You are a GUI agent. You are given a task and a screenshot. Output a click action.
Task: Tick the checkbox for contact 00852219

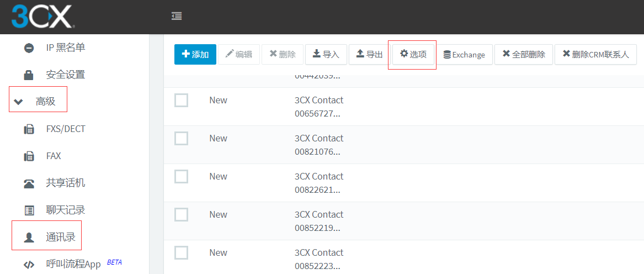pos(181,215)
